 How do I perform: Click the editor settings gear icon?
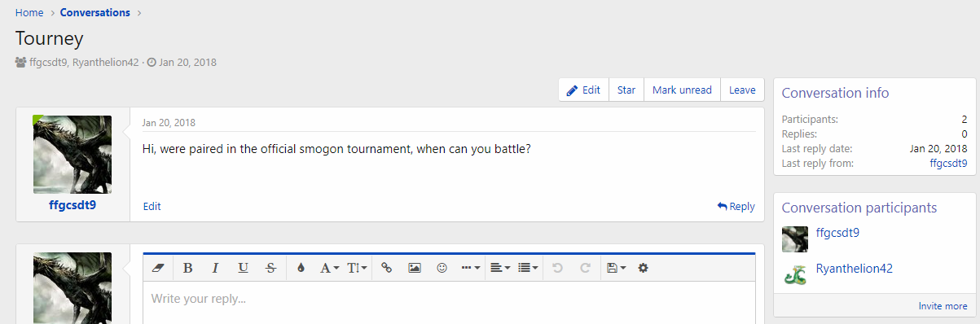(x=643, y=267)
